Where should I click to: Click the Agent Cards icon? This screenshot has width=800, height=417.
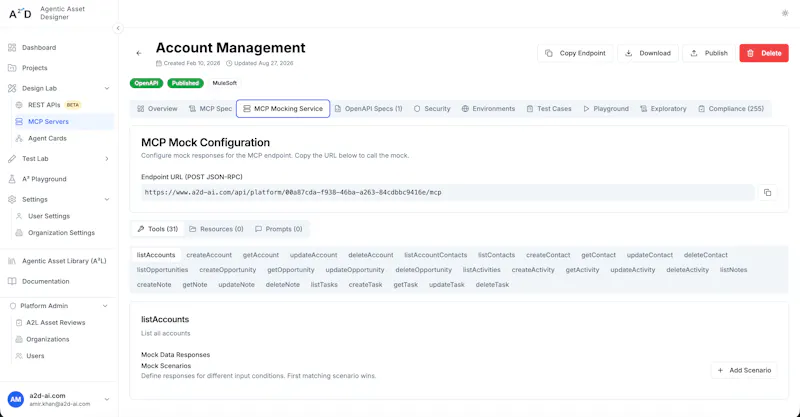pyautogui.click(x=19, y=138)
